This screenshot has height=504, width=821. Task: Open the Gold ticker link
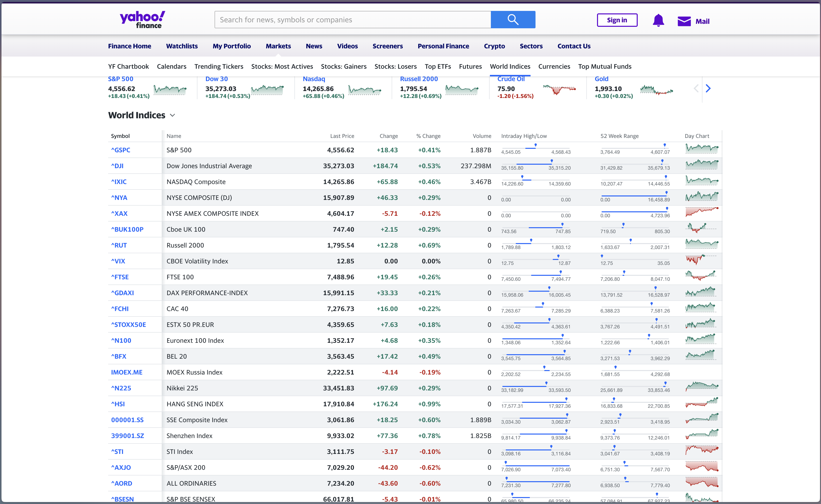(601, 79)
